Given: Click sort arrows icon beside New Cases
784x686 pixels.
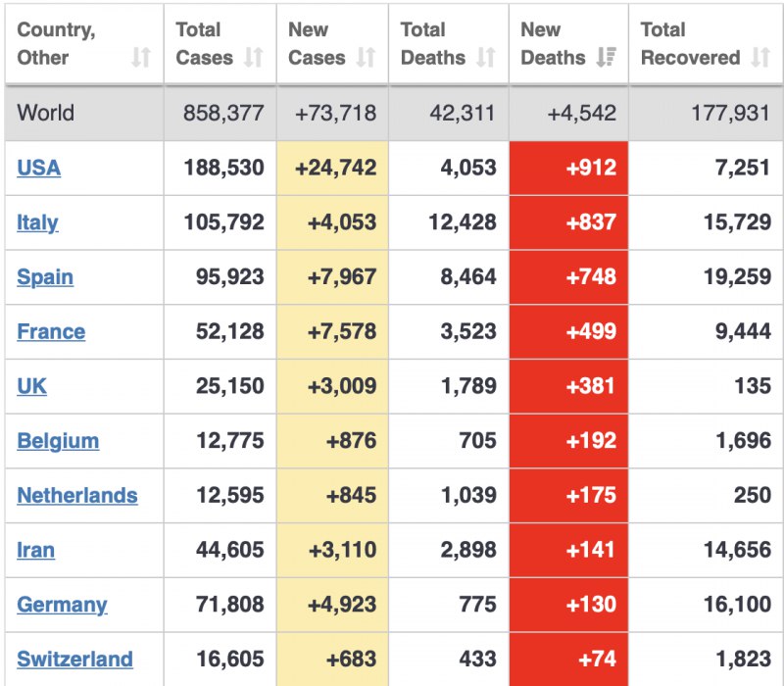Looking at the screenshot, I should coord(367,59).
